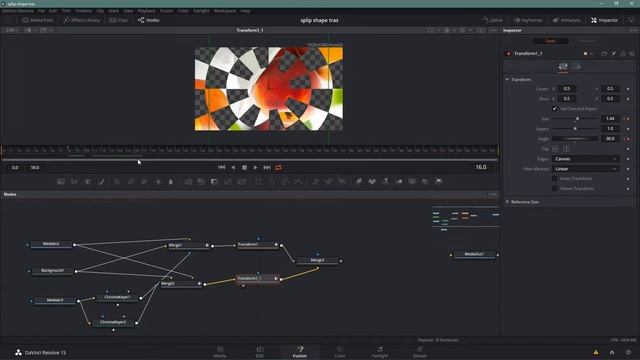Add a Transform node from the toolbar

click(x=241, y=181)
